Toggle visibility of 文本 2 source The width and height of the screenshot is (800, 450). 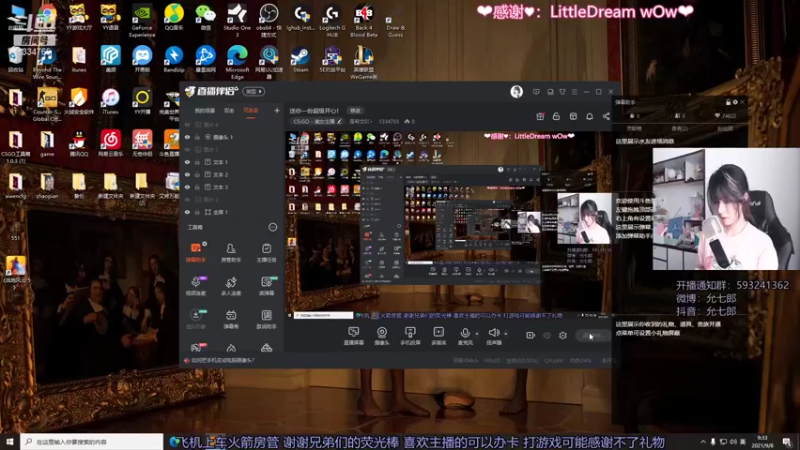pos(187,174)
